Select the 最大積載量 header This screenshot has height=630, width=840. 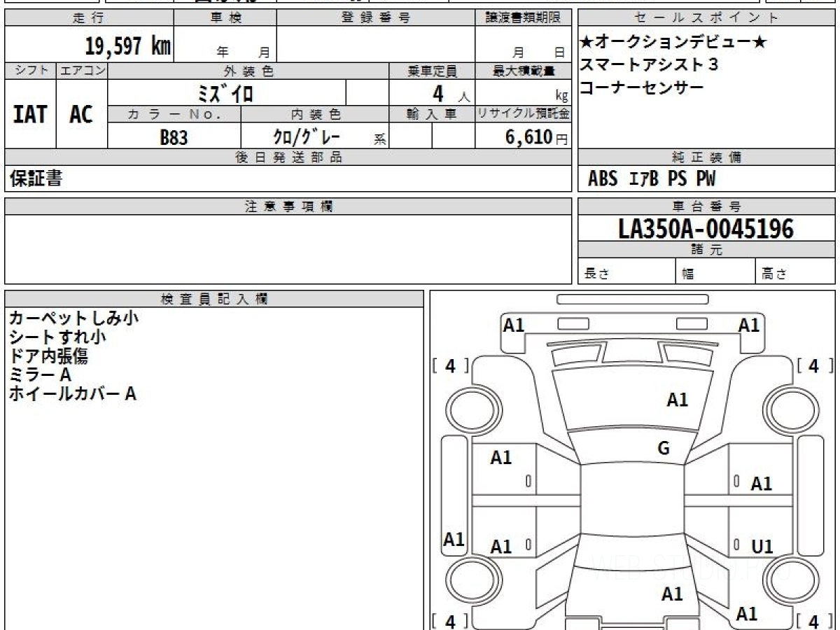pyautogui.click(x=523, y=71)
